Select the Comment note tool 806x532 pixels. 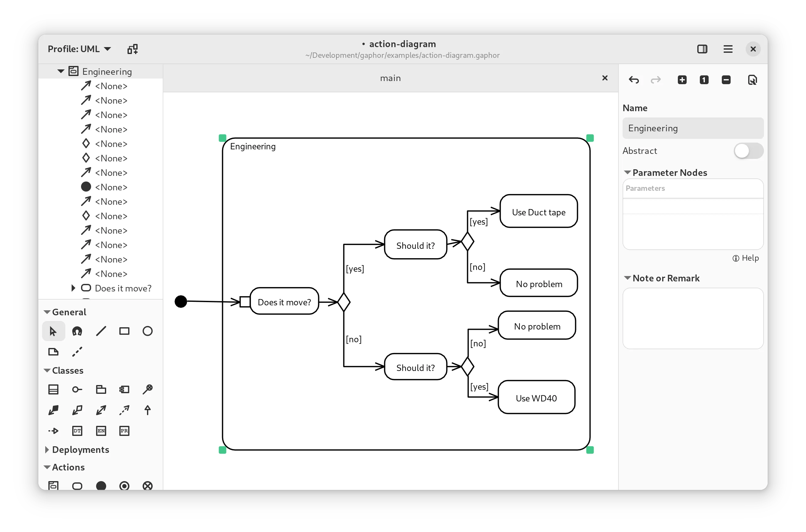[x=53, y=352]
